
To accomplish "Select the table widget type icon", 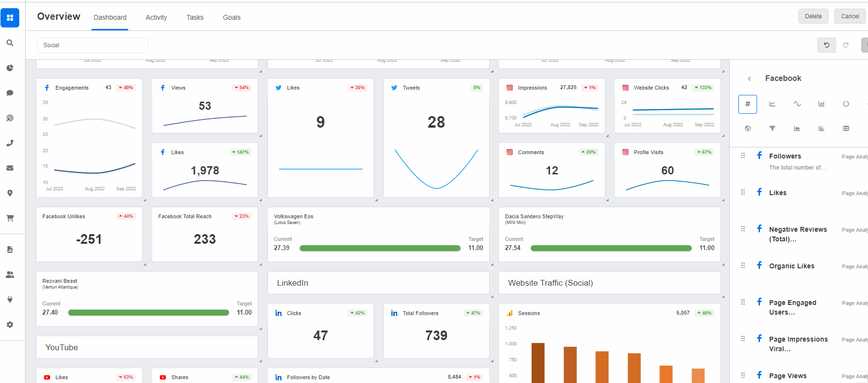I will click(x=846, y=129).
